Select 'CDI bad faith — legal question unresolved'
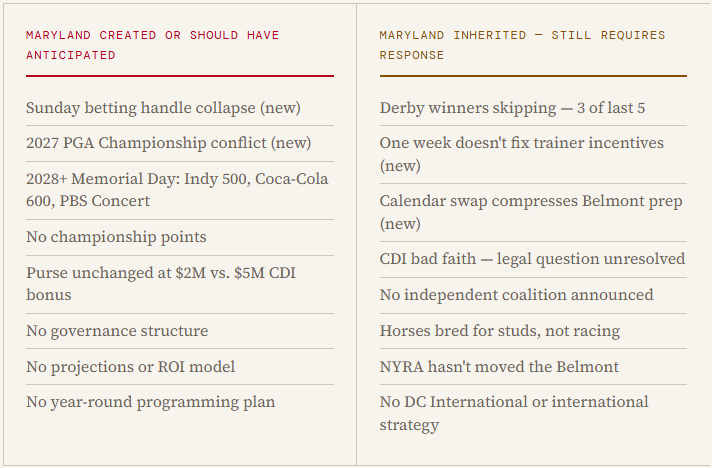 533,259
